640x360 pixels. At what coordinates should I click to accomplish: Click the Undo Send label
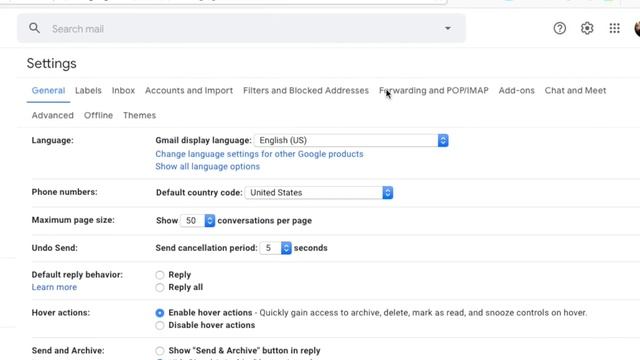coord(55,248)
